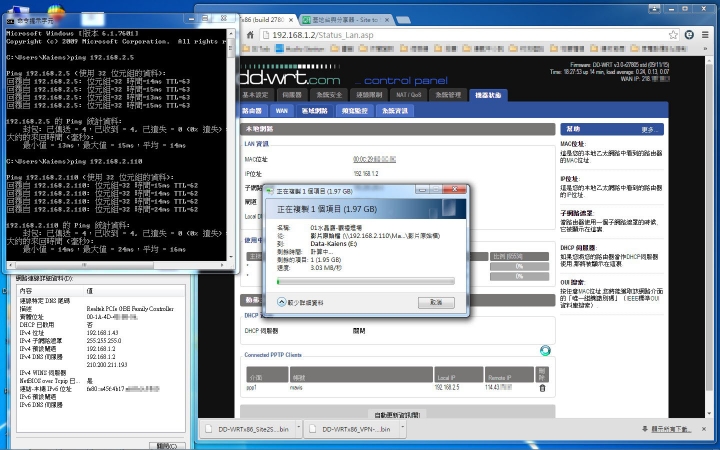Cancel the file copy with 取消 button
This screenshot has width=720, height=450.
pos(435,301)
